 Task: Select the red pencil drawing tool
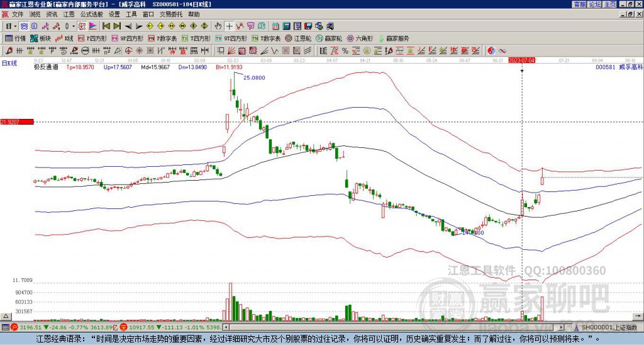point(8,50)
